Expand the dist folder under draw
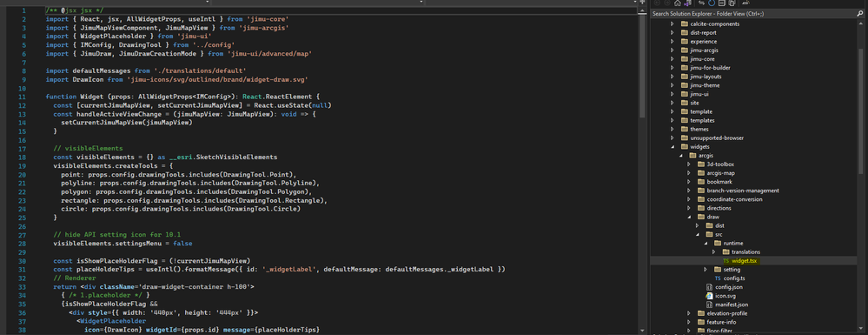The width and height of the screenshot is (868, 335). (x=698, y=225)
